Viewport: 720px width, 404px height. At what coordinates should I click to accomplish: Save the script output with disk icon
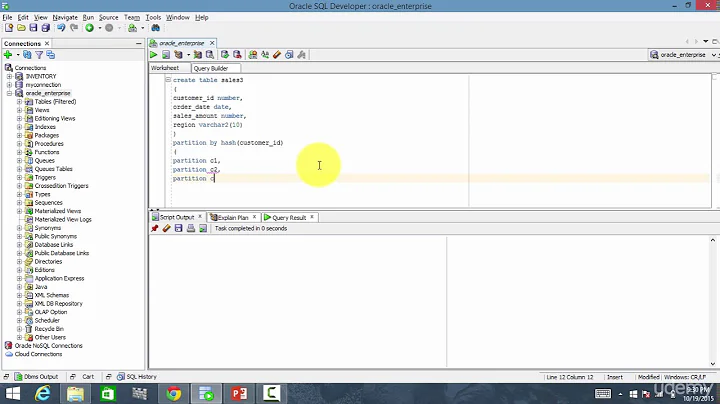click(179, 228)
